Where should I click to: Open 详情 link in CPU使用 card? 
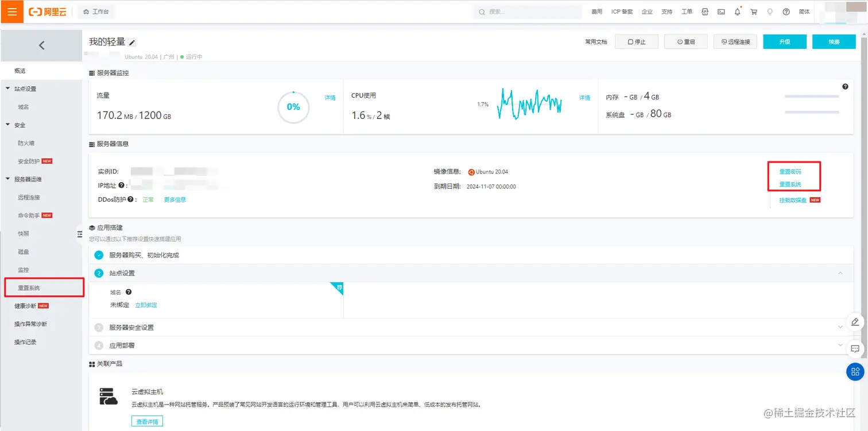click(584, 98)
